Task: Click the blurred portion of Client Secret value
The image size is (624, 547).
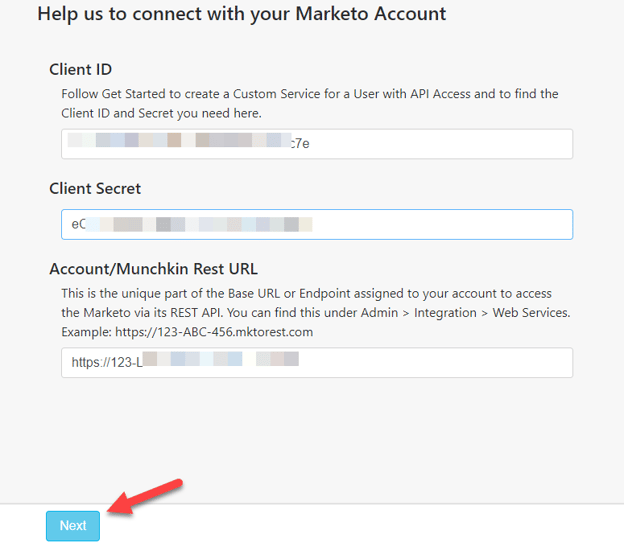Action: pyautogui.click(x=199, y=224)
